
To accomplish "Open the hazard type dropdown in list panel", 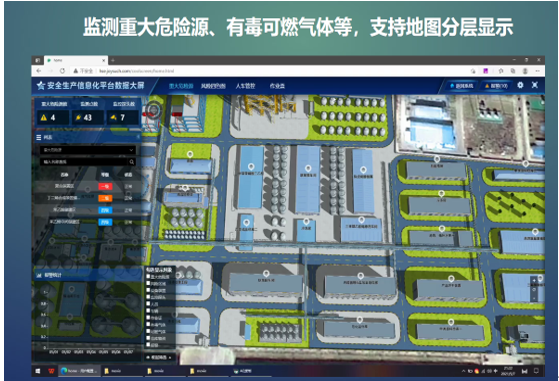I will click(88, 150).
